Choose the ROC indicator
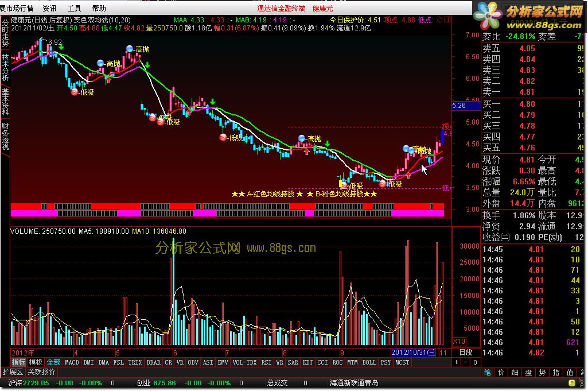 coord(337,362)
